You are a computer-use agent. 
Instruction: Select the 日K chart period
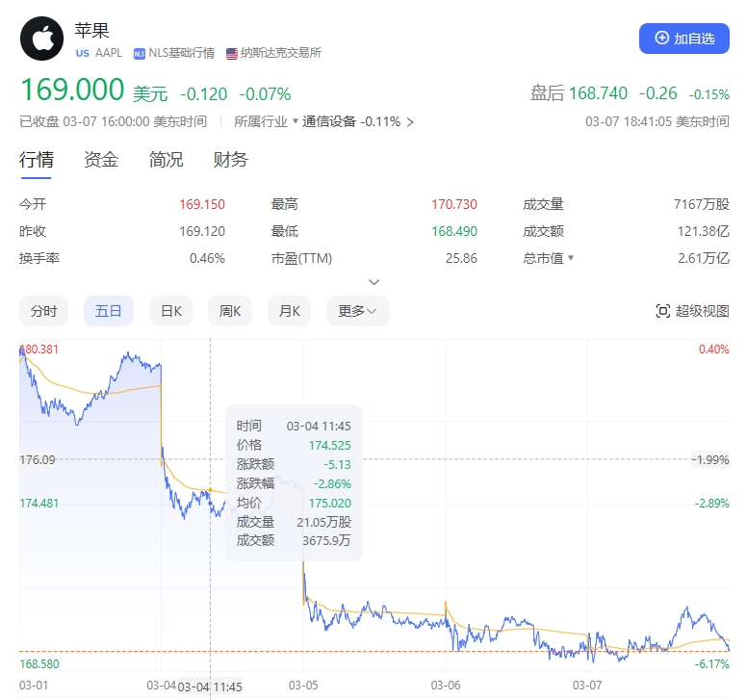[171, 311]
